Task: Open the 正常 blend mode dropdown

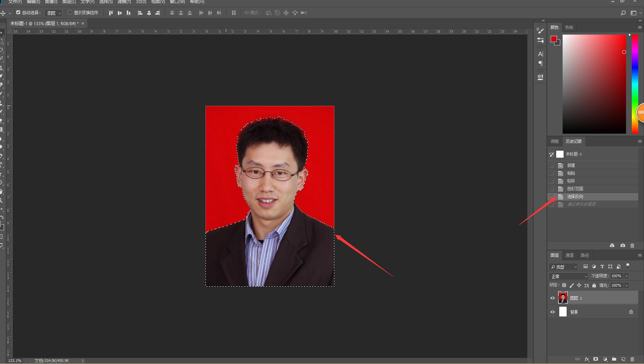Action: coord(568,276)
